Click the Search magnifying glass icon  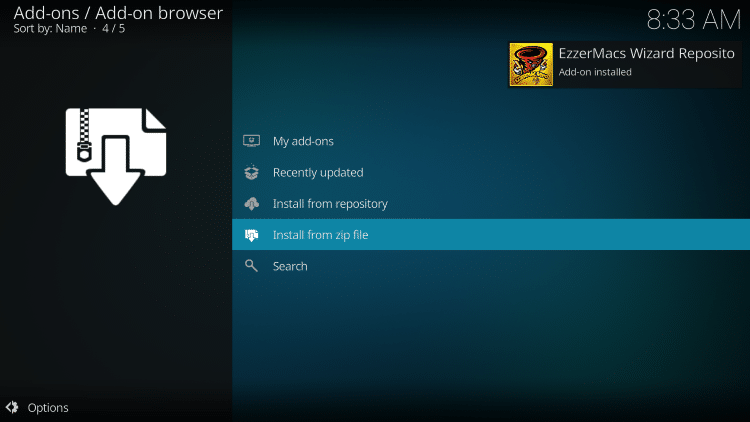coord(251,266)
